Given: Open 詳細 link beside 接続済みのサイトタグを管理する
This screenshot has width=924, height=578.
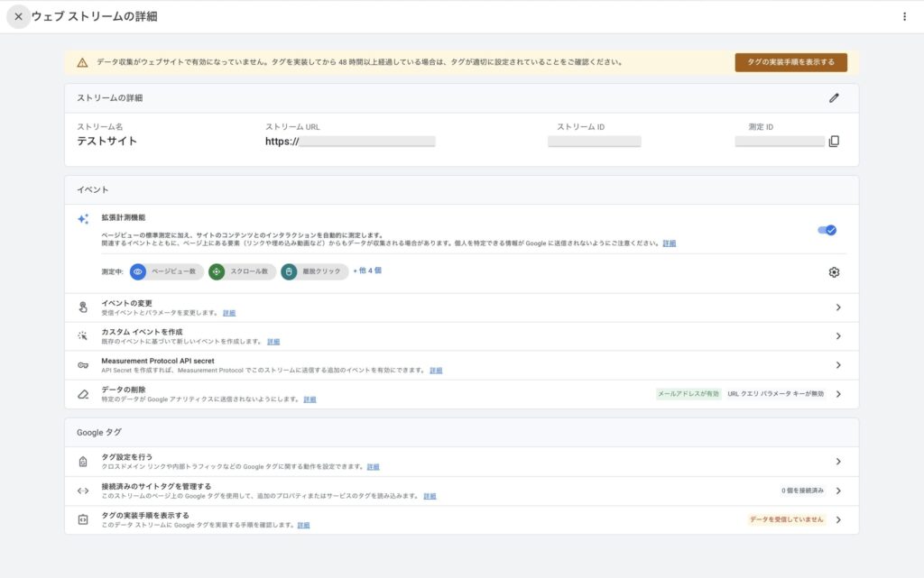Looking at the screenshot, I should (430, 496).
